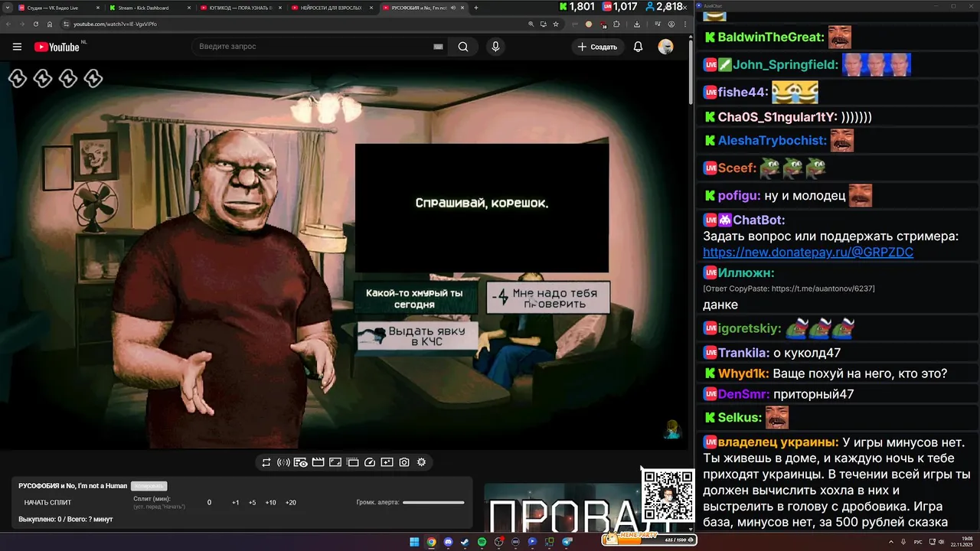The width and height of the screenshot is (980, 551).
Task: Open a new browser tab
Action: point(476,8)
